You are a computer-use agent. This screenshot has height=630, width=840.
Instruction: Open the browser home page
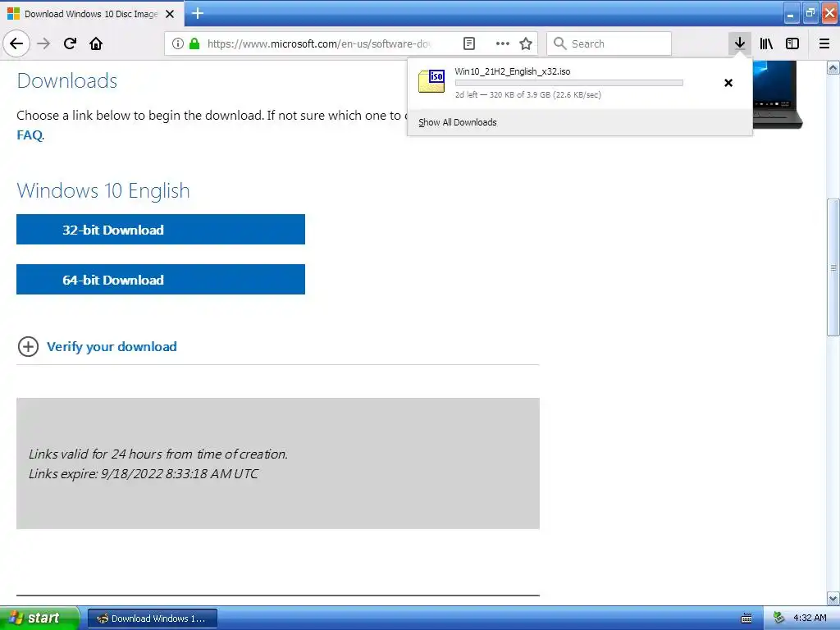pyautogui.click(x=96, y=43)
